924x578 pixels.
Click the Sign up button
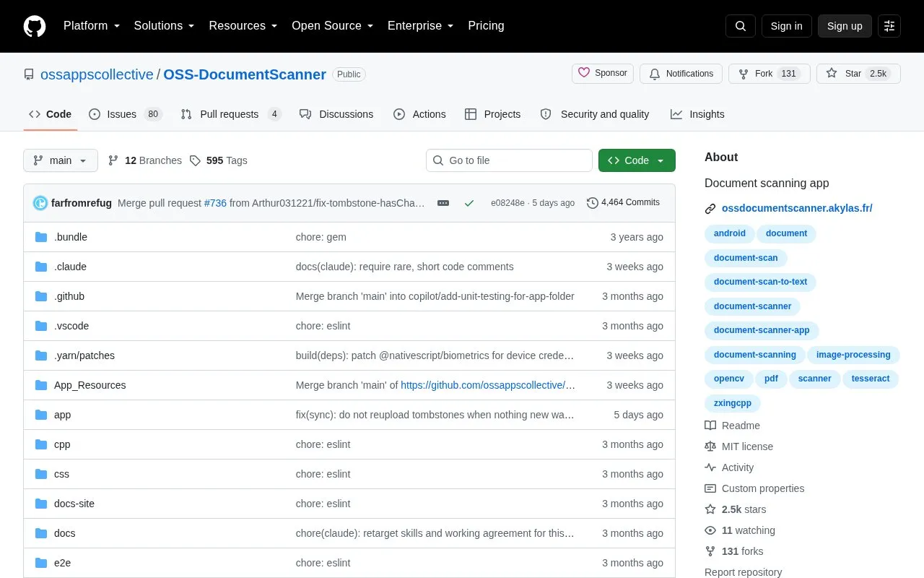(845, 26)
